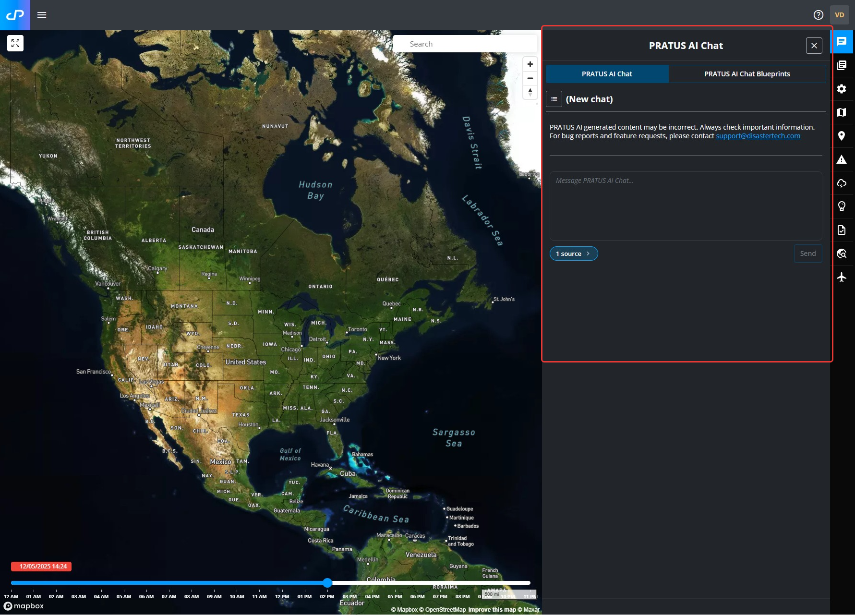Image resolution: width=855 pixels, height=616 pixels.
Task: Select the PRATUS AI Chat tab
Action: coord(607,74)
